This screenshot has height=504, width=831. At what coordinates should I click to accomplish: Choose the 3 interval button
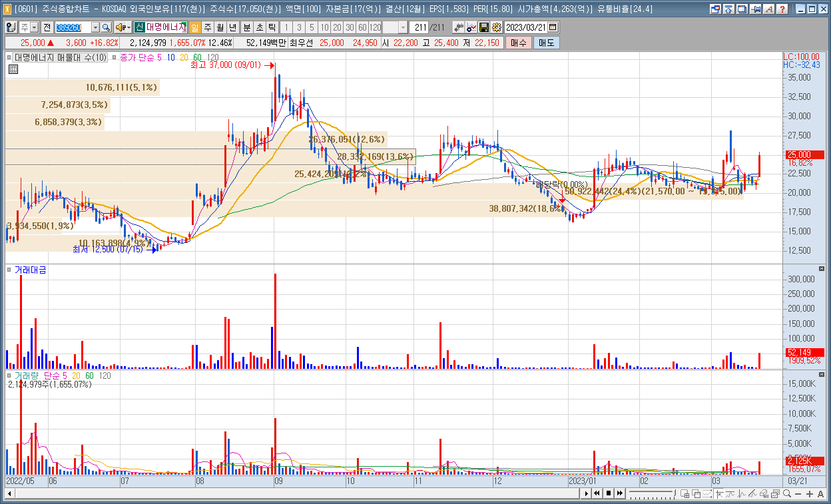[299, 27]
